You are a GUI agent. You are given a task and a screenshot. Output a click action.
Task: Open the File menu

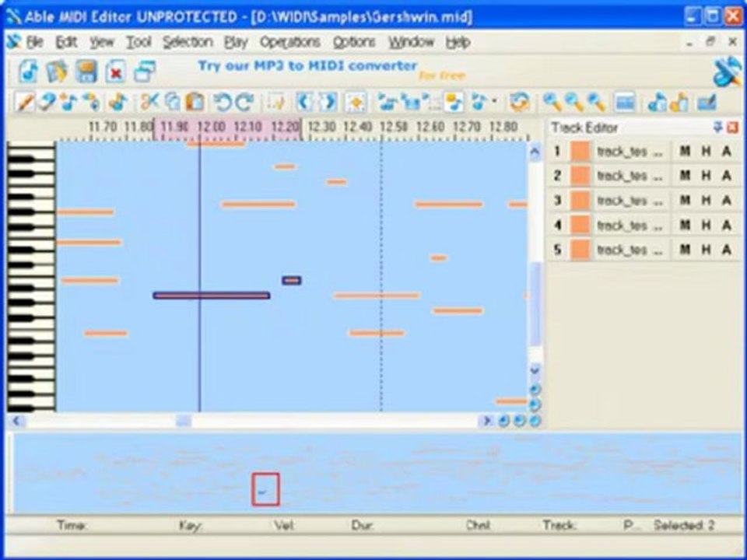[x=35, y=42]
